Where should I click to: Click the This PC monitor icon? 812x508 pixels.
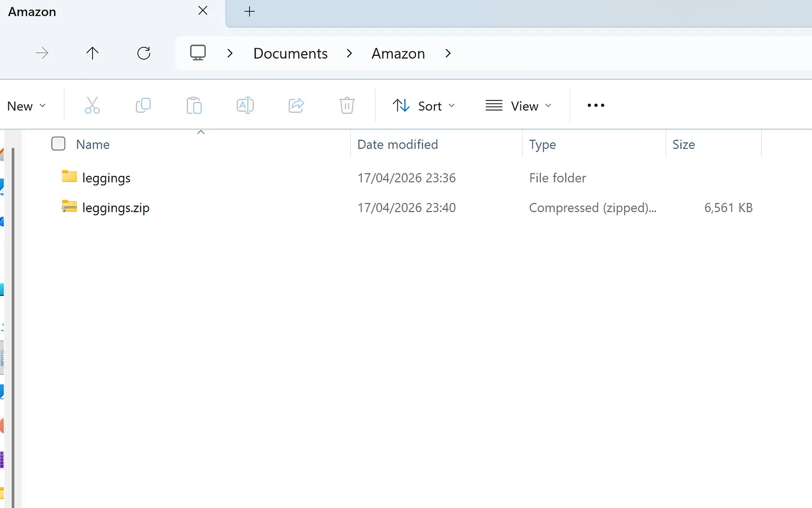[198, 53]
